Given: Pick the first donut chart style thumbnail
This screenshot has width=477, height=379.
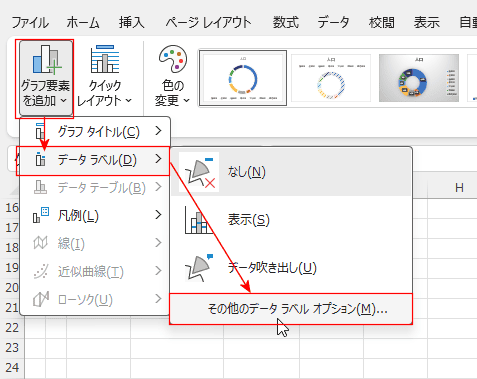Looking at the screenshot, I should (x=243, y=78).
